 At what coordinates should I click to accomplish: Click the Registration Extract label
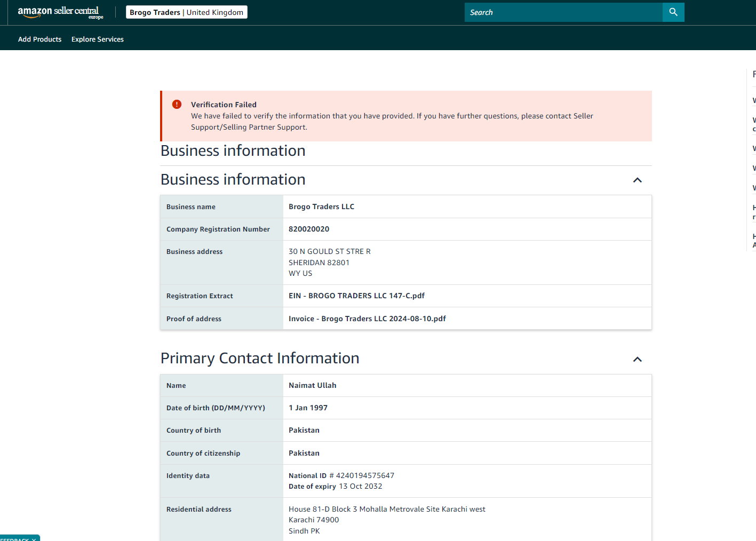tap(200, 296)
